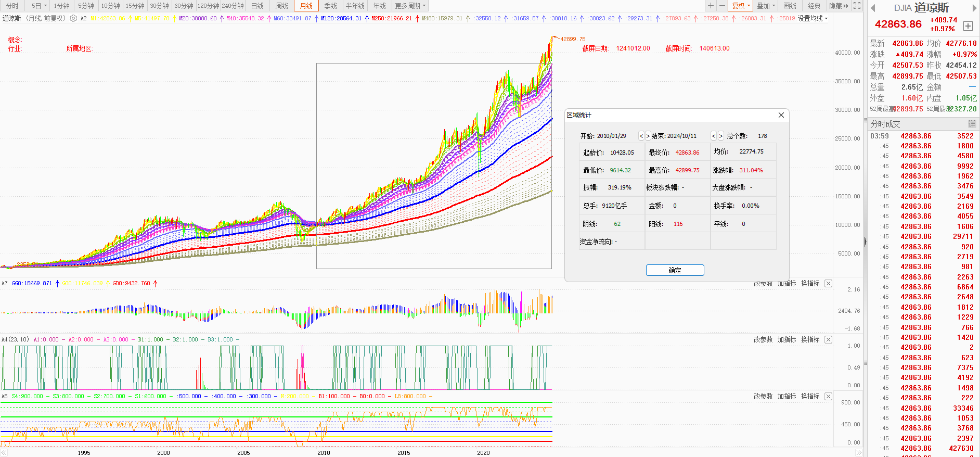The width and height of the screenshot is (980, 457).
Task: Go to next stock with right arrow
Action: [974, 8]
